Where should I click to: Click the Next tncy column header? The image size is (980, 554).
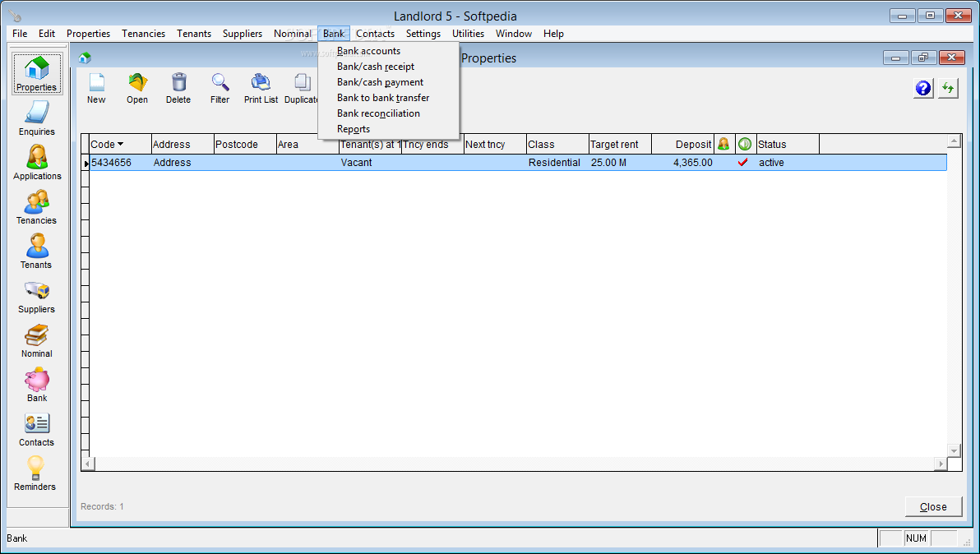pos(495,145)
